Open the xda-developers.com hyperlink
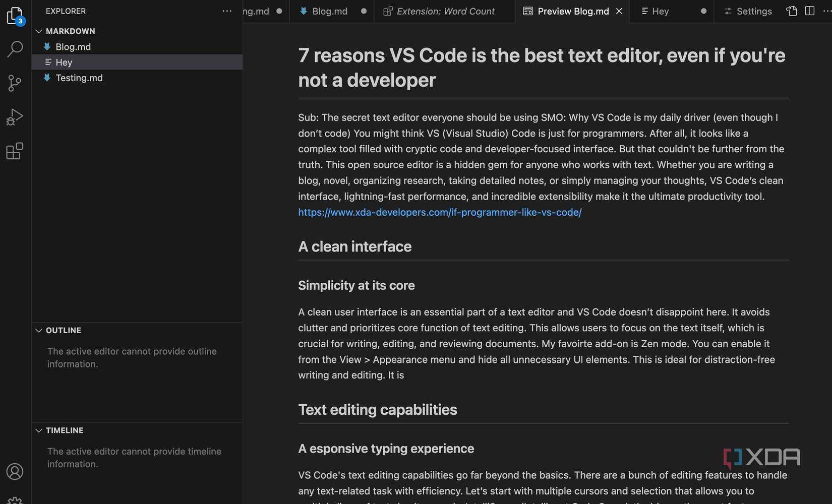 click(x=439, y=212)
